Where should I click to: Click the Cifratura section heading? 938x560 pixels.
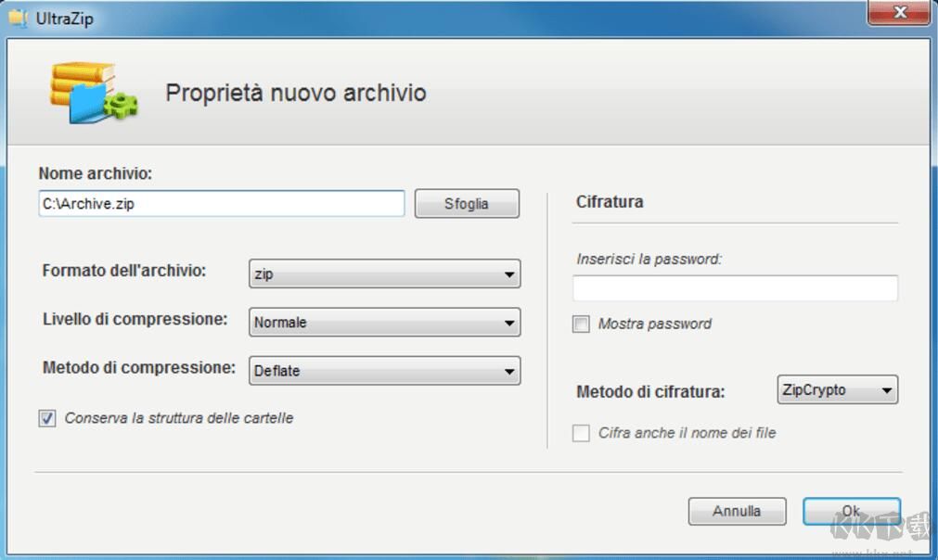(610, 201)
